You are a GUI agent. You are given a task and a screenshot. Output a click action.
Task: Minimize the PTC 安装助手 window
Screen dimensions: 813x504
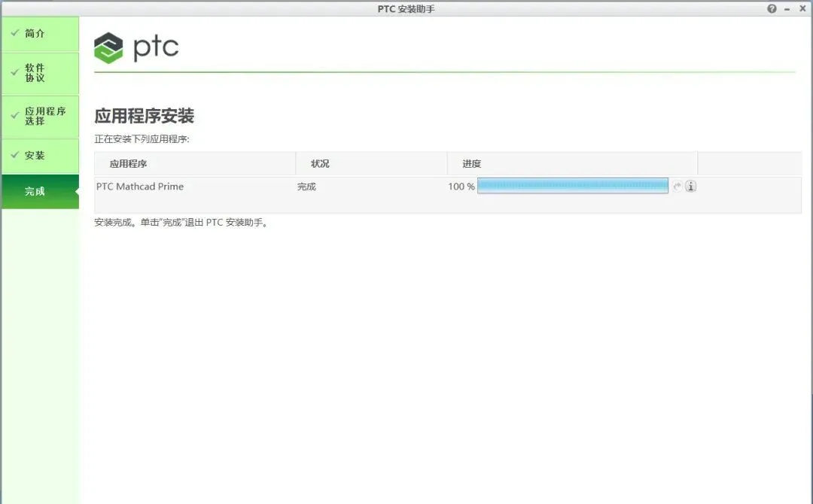click(787, 9)
